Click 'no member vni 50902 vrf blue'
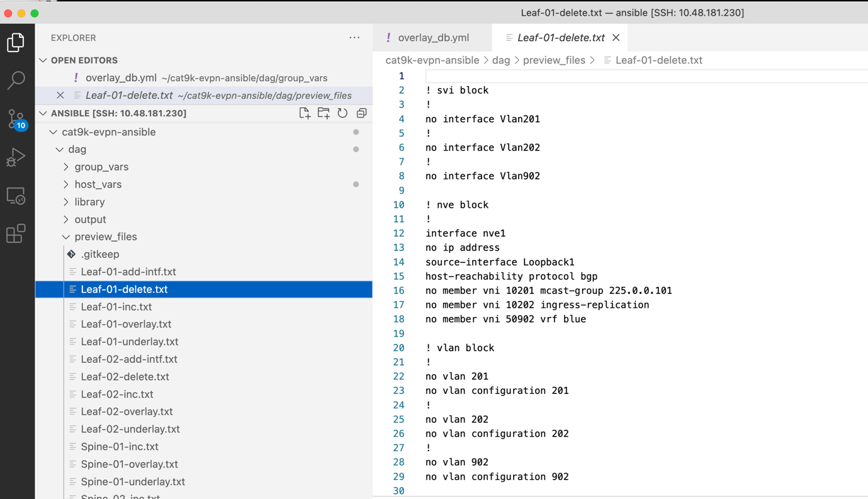The image size is (868, 499). coord(506,319)
